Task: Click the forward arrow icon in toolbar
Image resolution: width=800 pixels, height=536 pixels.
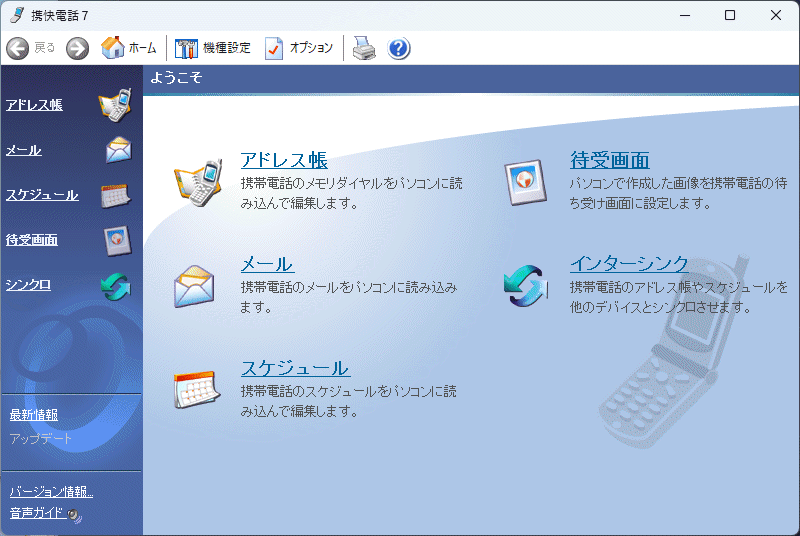Action: tap(78, 48)
